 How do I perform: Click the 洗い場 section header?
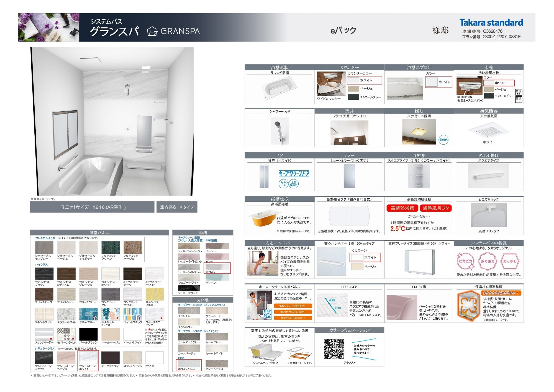tap(203, 300)
